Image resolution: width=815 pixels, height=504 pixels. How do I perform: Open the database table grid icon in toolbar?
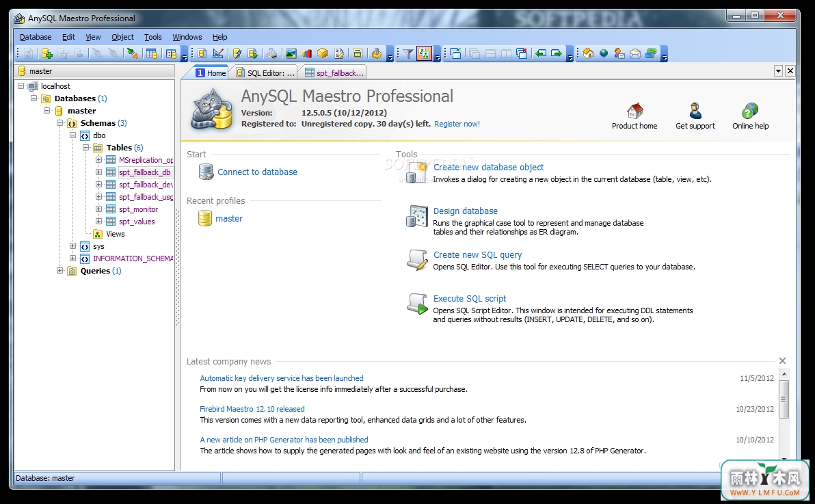152,53
